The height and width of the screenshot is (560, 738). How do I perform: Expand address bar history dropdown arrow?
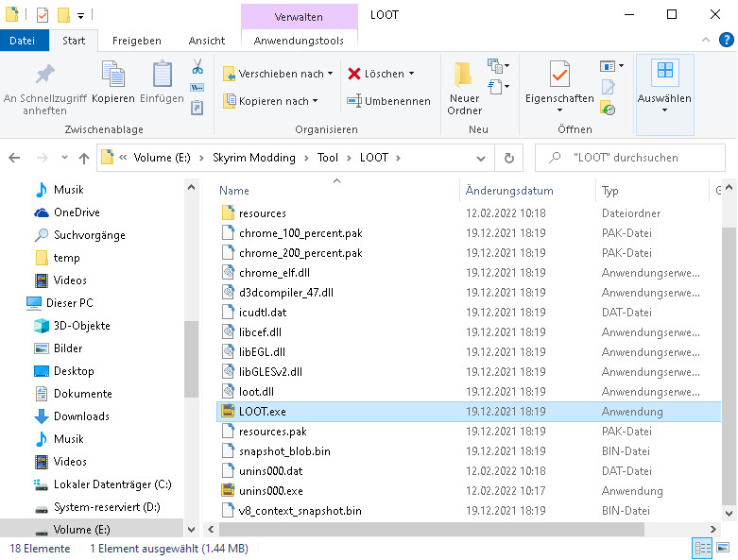coord(482,158)
